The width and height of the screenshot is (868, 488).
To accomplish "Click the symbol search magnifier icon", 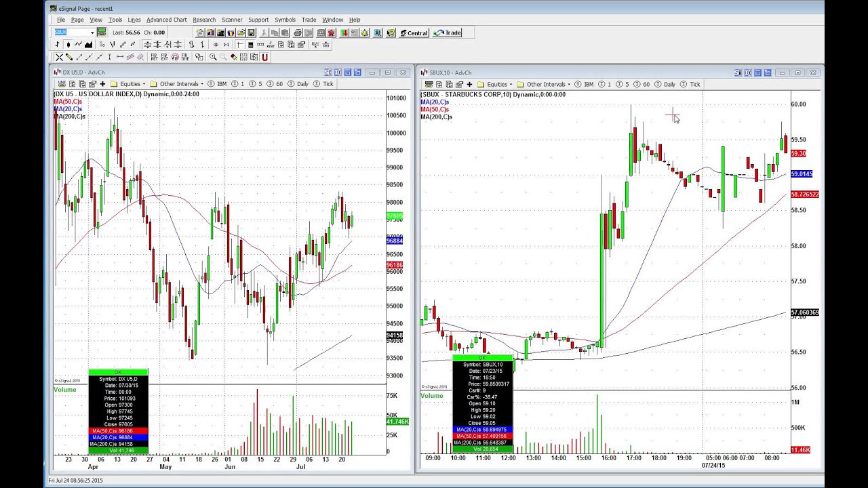I will pos(378,33).
